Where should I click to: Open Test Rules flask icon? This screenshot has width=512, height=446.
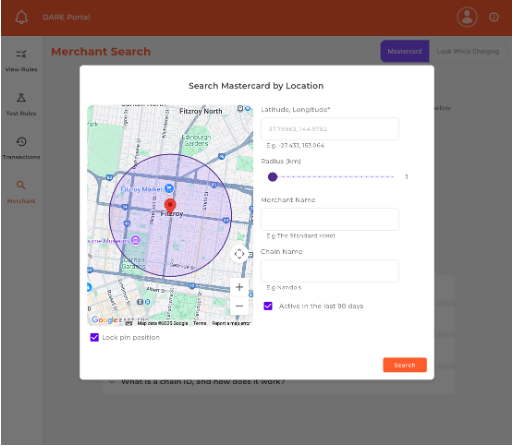[21, 98]
